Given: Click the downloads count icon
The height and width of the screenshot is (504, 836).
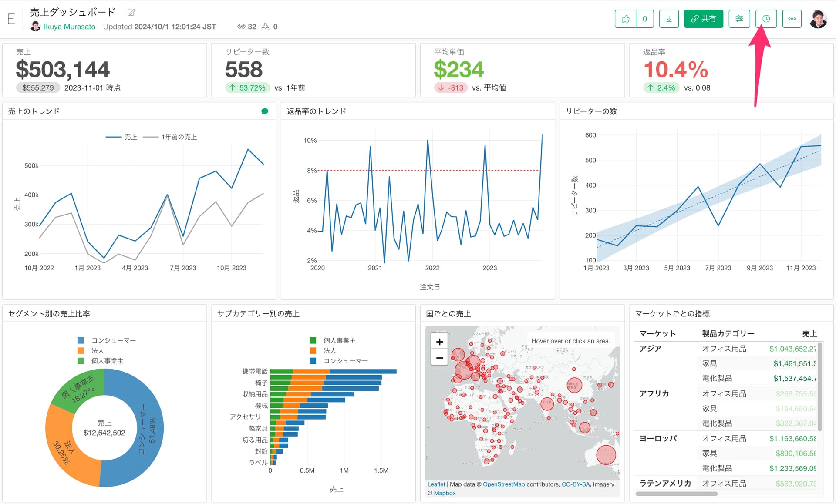Looking at the screenshot, I should click(x=265, y=27).
